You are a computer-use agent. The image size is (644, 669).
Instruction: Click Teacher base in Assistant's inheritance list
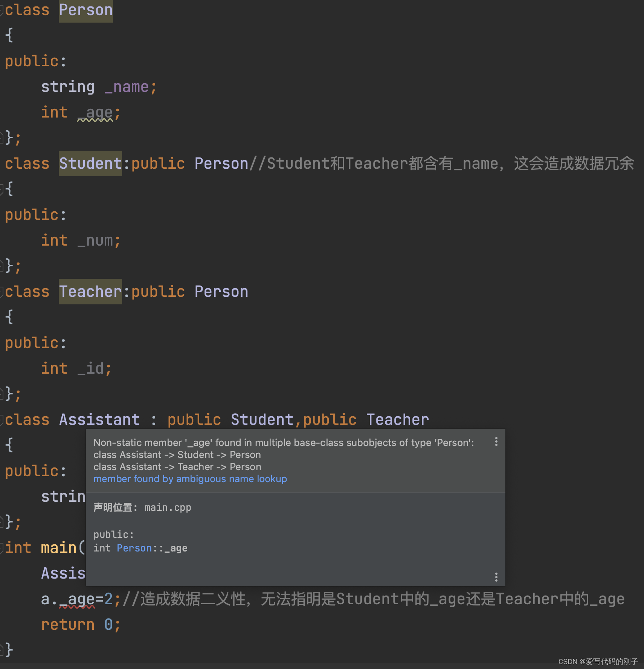click(x=398, y=420)
